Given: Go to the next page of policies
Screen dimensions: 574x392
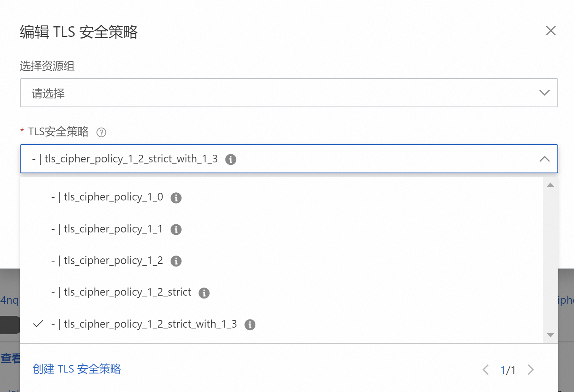Looking at the screenshot, I should (531, 370).
